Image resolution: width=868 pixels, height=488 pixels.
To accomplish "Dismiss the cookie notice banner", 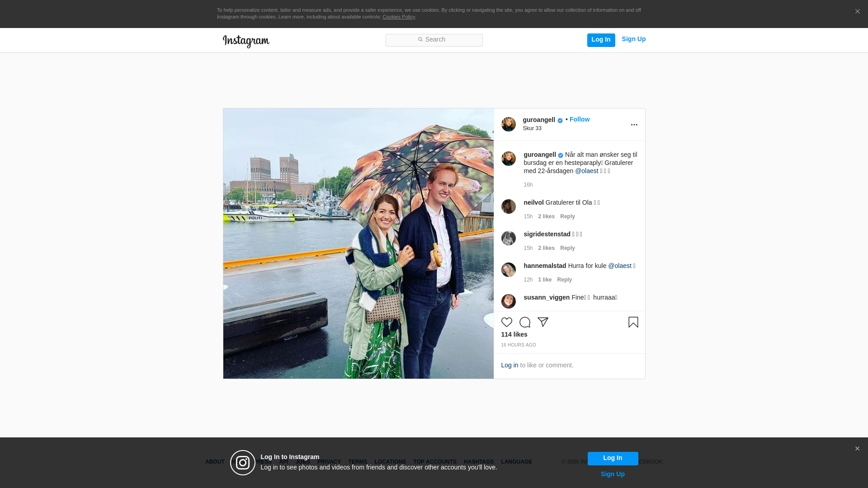I will click(857, 12).
